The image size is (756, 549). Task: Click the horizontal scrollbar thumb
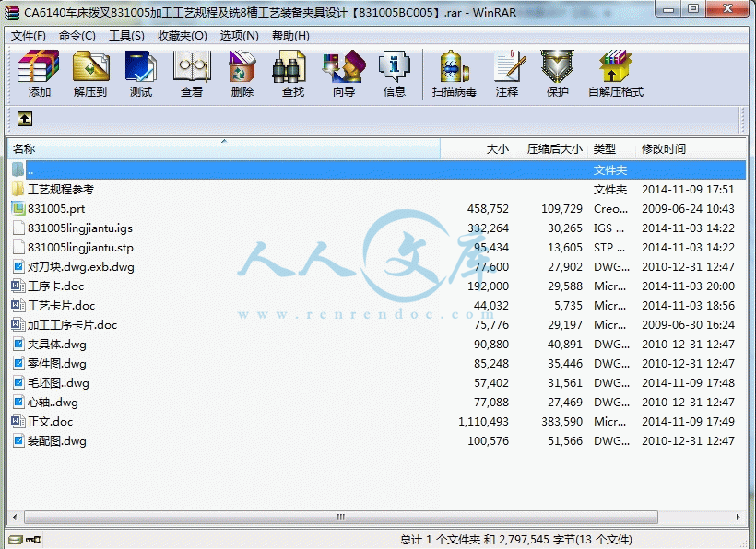341,517
